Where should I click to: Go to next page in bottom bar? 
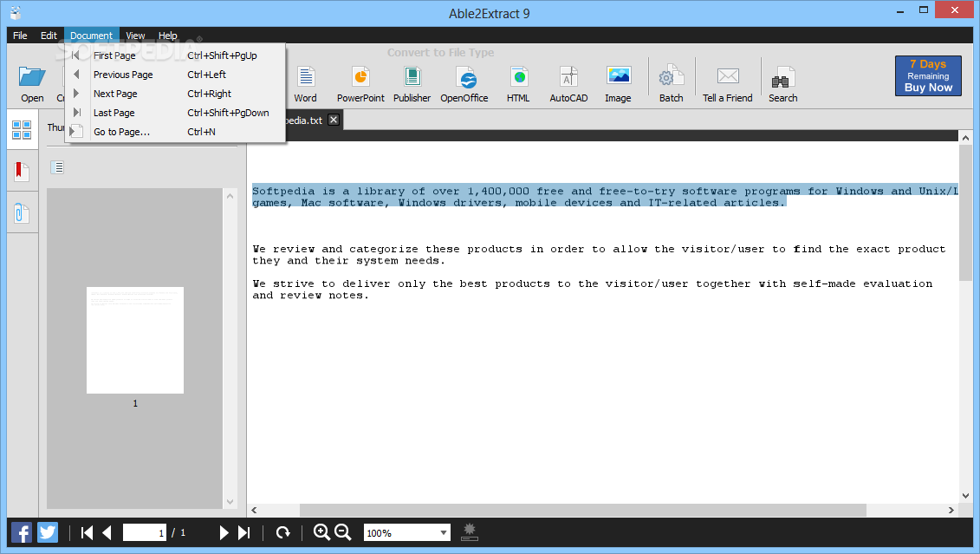pos(224,532)
